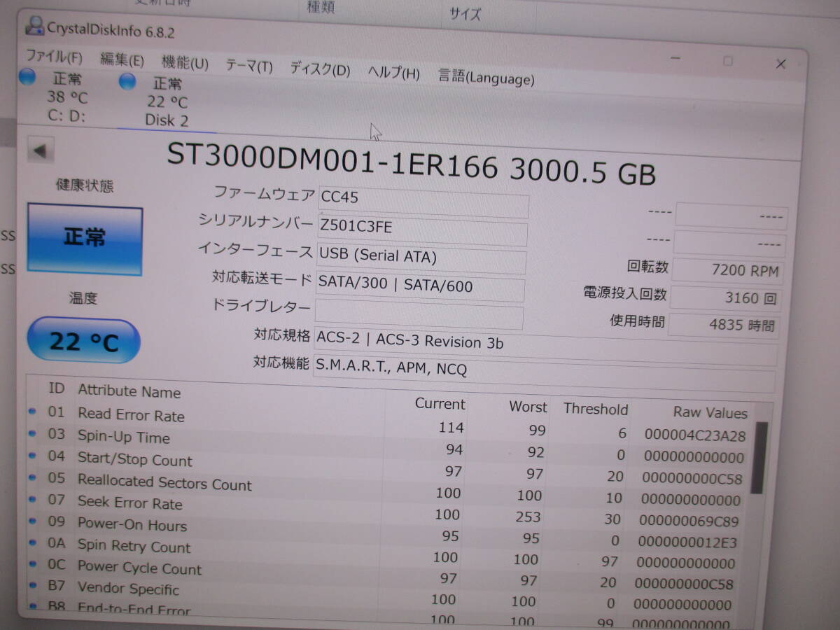
Task: Click the standard field ACS-2 | ACS-3 Revision 3b
Action: 545,344
